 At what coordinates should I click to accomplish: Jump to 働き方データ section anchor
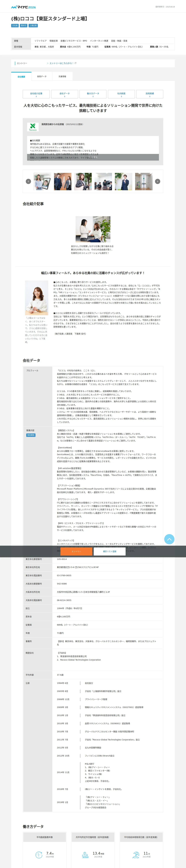[93, 94]
